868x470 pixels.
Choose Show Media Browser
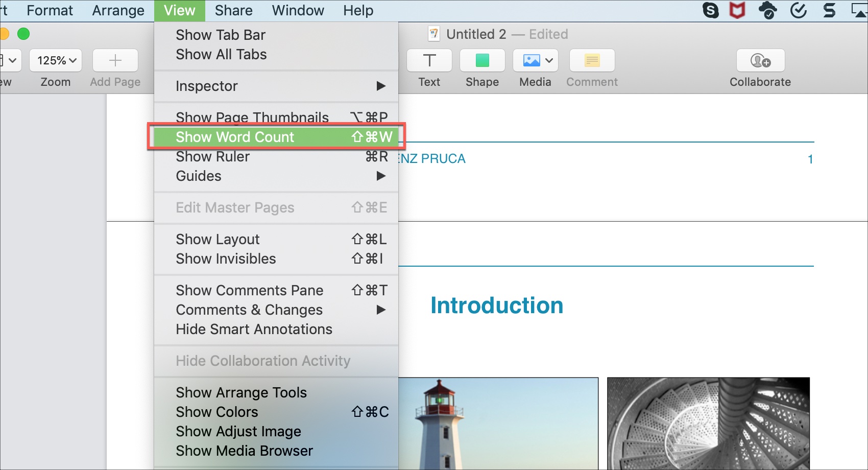[x=276, y=451]
